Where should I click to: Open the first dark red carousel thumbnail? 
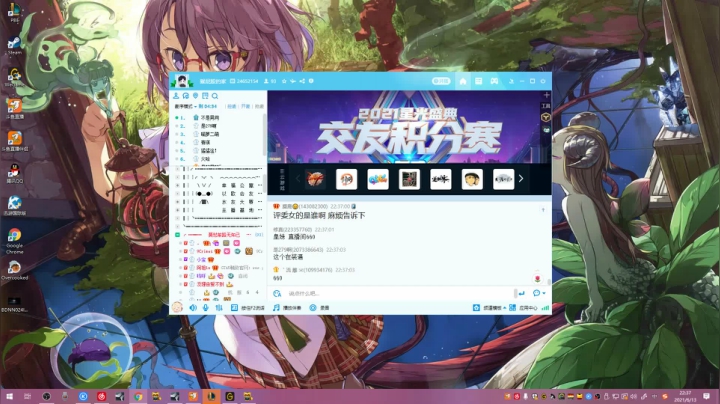[x=315, y=179]
